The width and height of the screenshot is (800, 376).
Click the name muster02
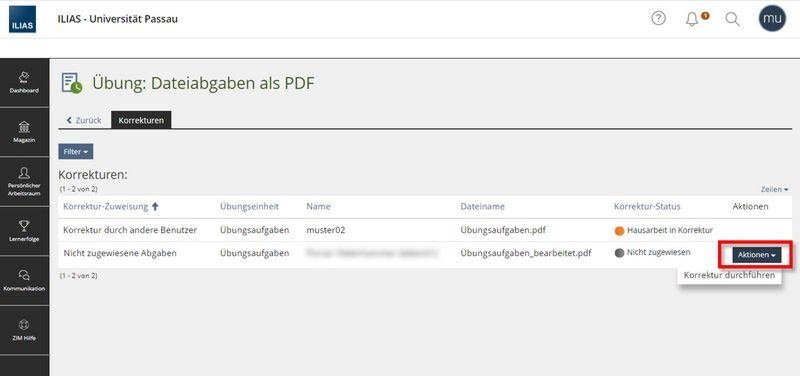(326, 230)
